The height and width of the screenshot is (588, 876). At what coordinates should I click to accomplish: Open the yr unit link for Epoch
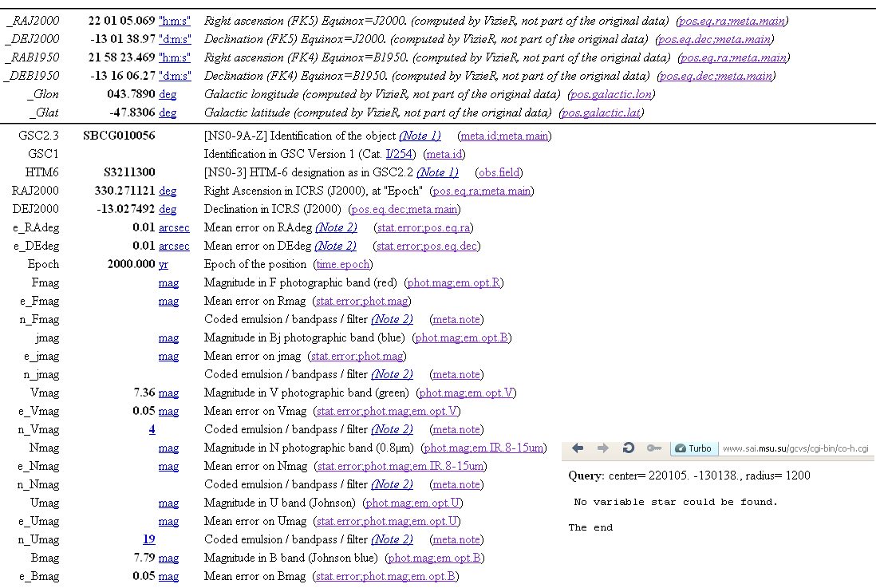coord(164,264)
